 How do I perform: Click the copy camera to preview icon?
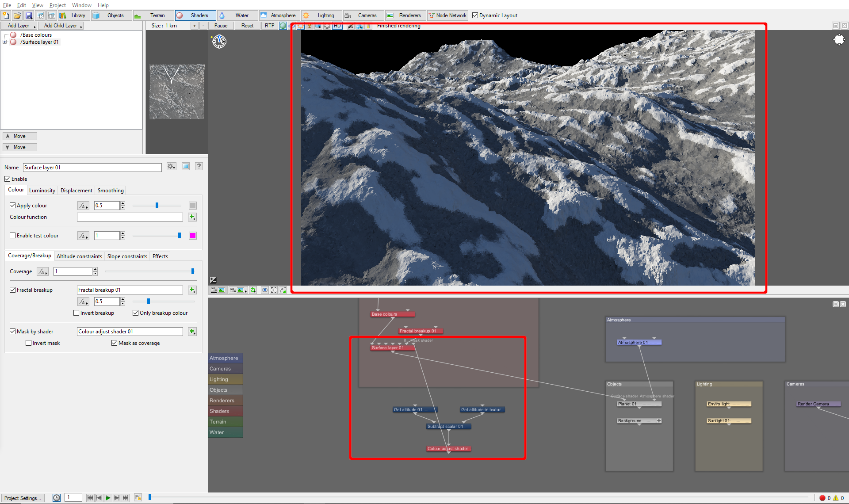[x=218, y=290]
